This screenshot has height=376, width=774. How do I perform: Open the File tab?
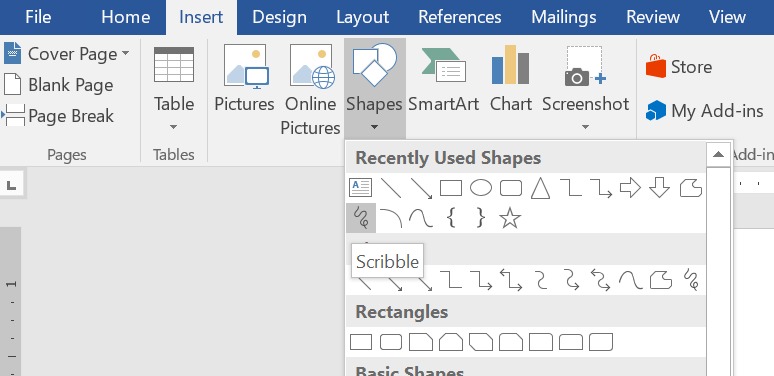(38, 17)
